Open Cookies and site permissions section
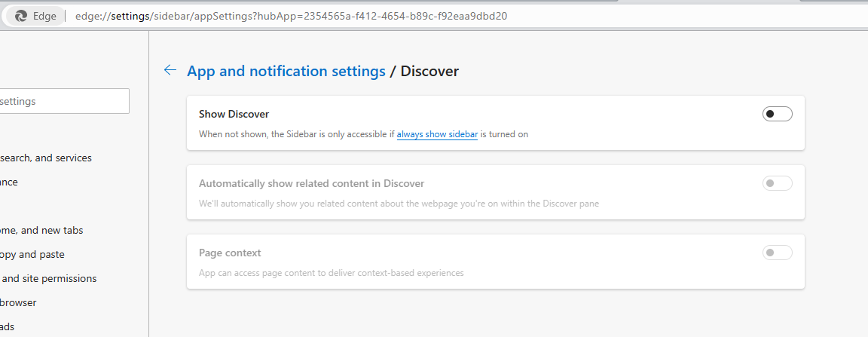Viewport: 868px width, 337px height. click(48, 278)
